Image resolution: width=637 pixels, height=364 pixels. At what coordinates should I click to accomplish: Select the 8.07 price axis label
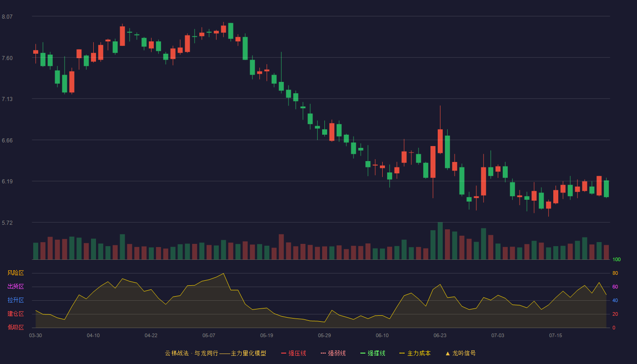click(7, 17)
